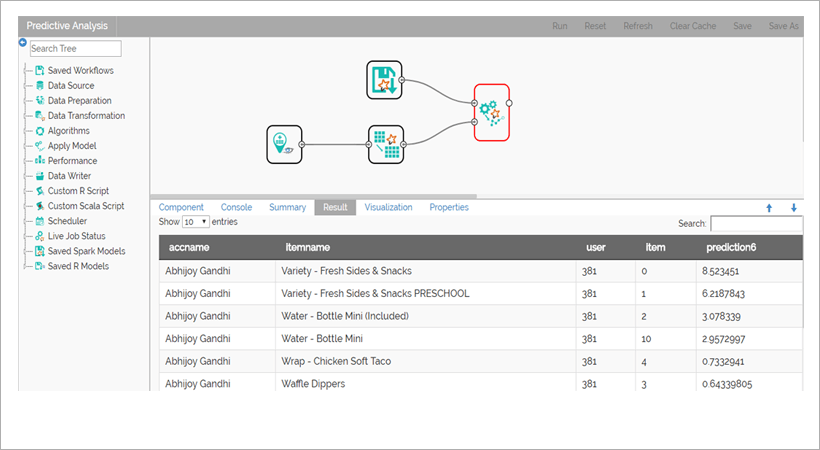Open the Summary tab
The width and height of the screenshot is (820, 450).
click(288, 207)
